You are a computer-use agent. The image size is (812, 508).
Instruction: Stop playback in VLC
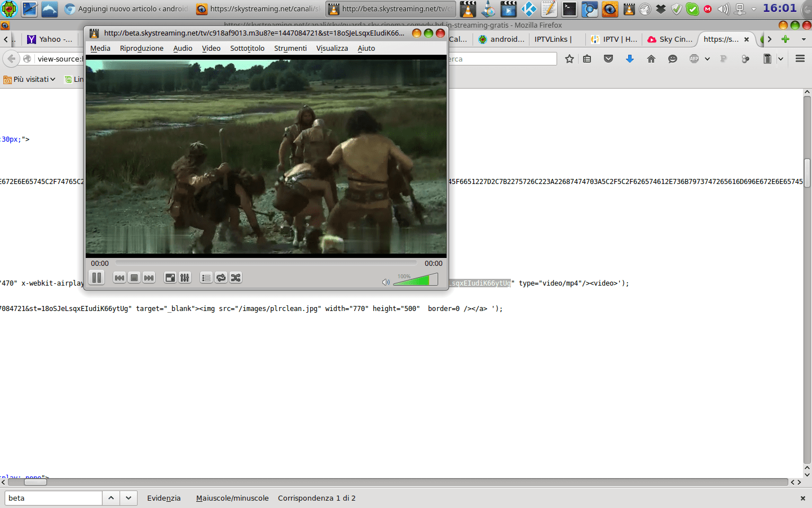[x=134, y=278]
